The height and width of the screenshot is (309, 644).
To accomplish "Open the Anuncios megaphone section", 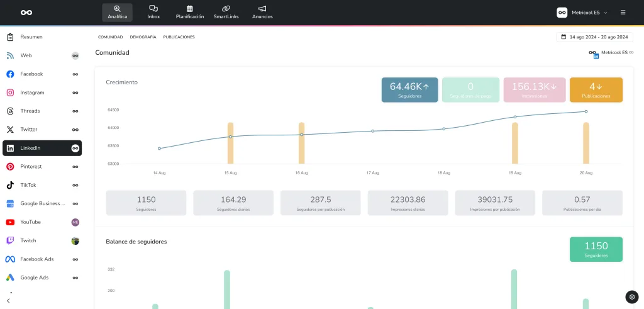I will tap(262, 12).
